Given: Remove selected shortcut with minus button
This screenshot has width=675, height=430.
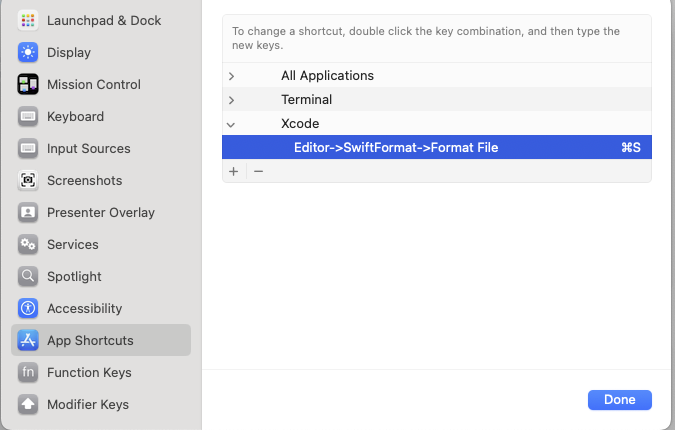Looking at the screenshot, I should [258, 171].
